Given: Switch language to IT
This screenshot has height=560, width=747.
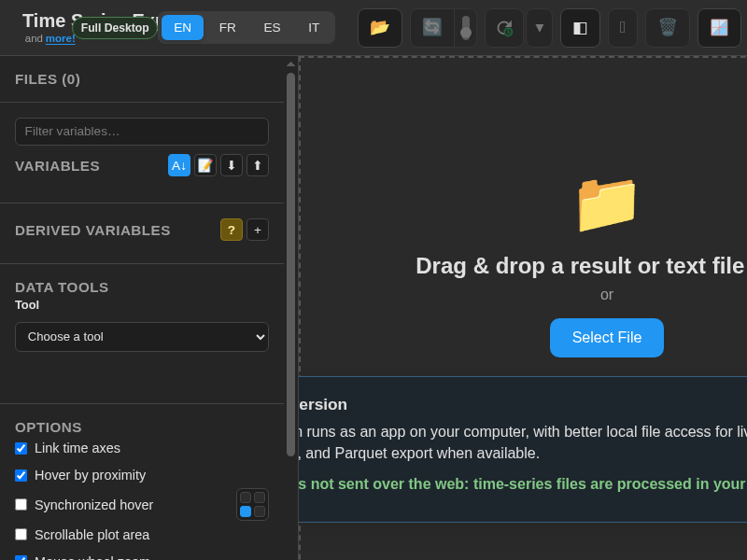Looking at the screenshot, I should tap(314, 28).
